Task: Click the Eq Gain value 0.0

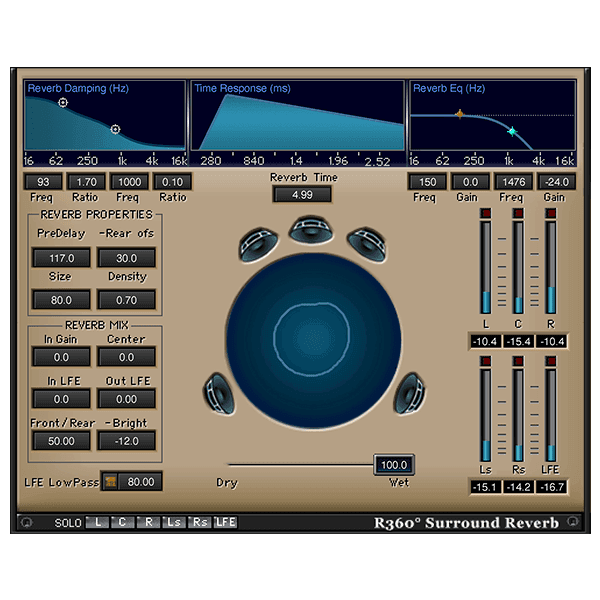Action: coord(470,182)
